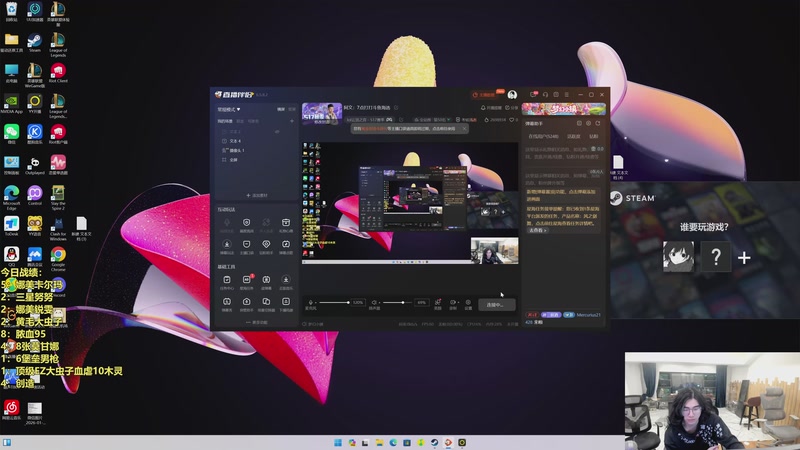Open the green WeChat desktop icon

point(11,134)
